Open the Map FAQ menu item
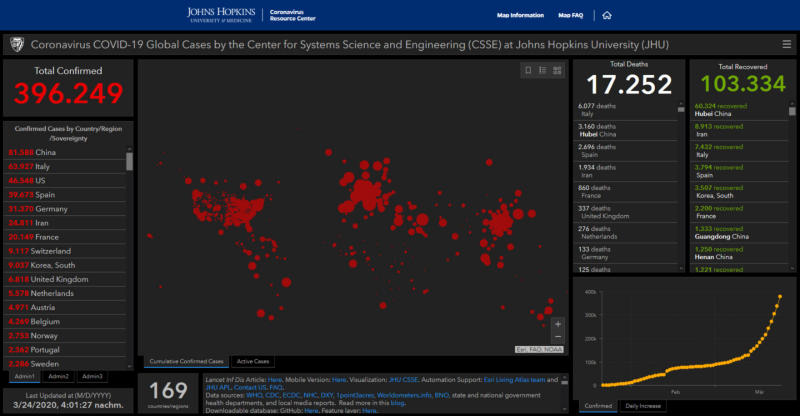This screenshot has height=416, width=800. coord(571,15)
